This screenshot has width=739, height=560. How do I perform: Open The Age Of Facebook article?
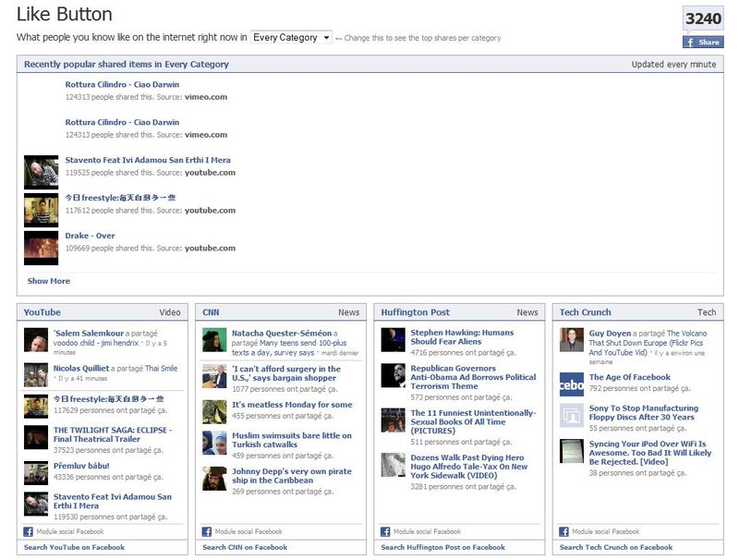[x=630, y=377]
